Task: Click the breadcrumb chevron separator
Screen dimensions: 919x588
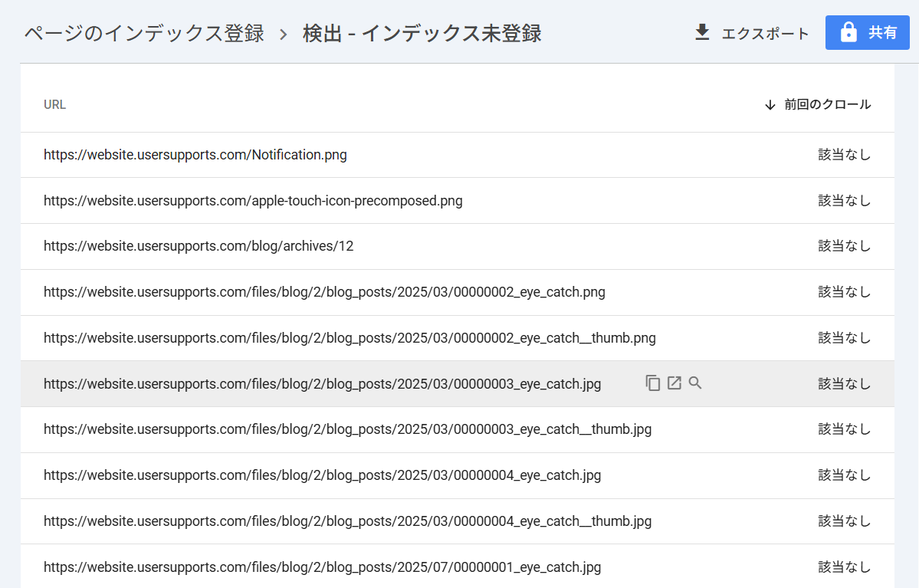Action: click(284, 34)
